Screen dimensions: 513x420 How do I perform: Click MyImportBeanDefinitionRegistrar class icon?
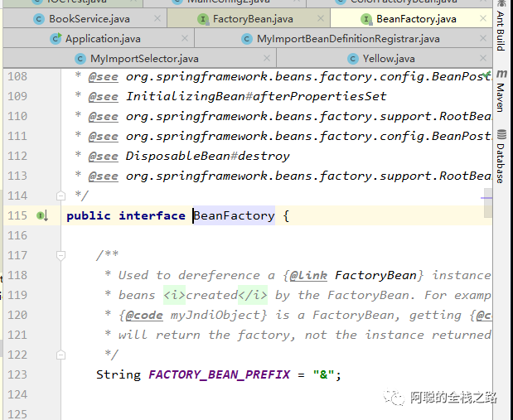click(x=247, y=39)
